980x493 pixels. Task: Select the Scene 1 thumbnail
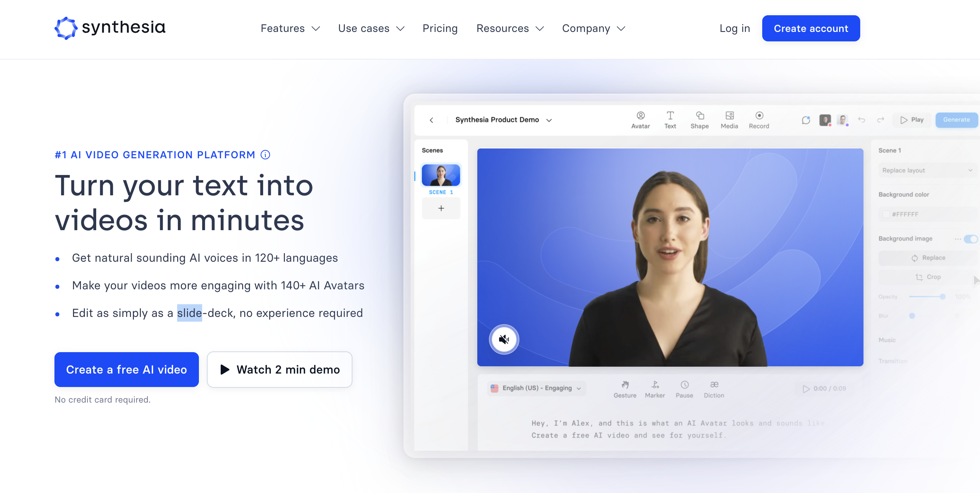441,175
